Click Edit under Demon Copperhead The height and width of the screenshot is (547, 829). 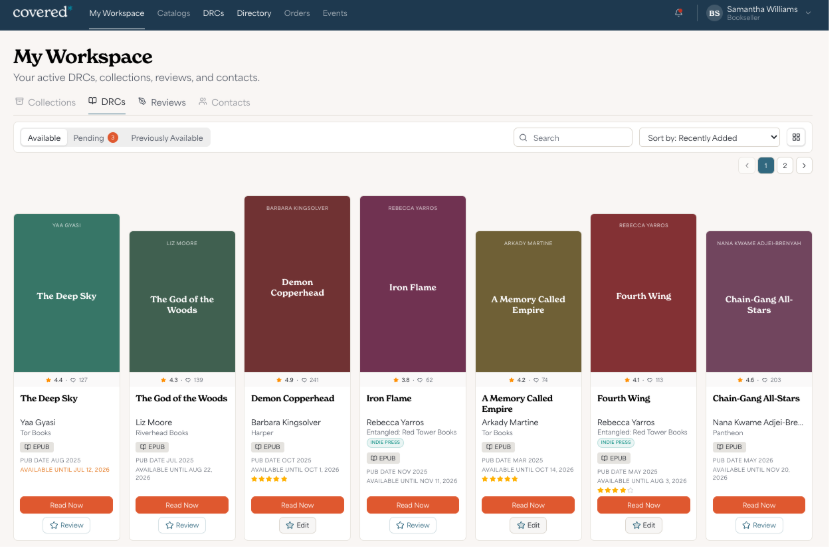point(297,525)
